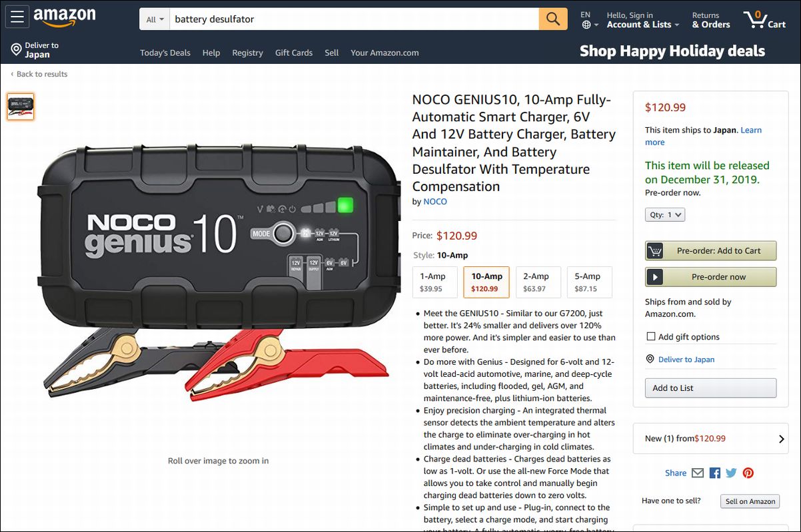Click Pre-order: Add to Cart button
Image resolution: width=801 pixels, height=532 pixels.
[710, 251]
